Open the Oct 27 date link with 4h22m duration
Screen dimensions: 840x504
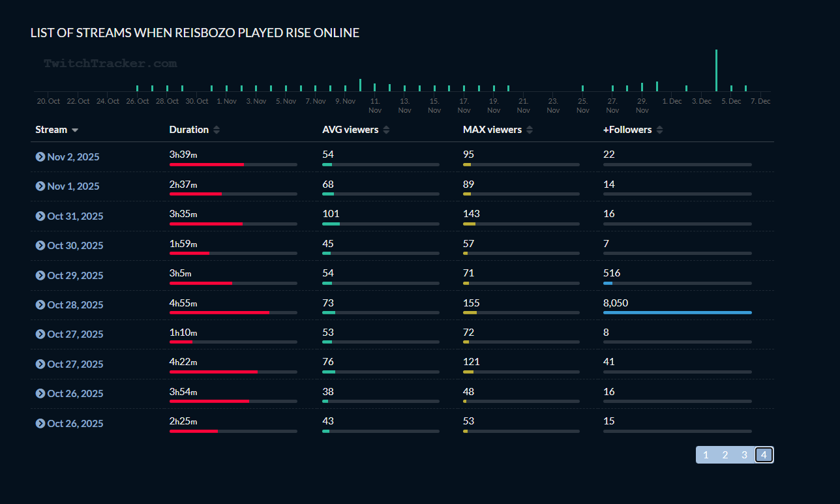click(76, 364)
